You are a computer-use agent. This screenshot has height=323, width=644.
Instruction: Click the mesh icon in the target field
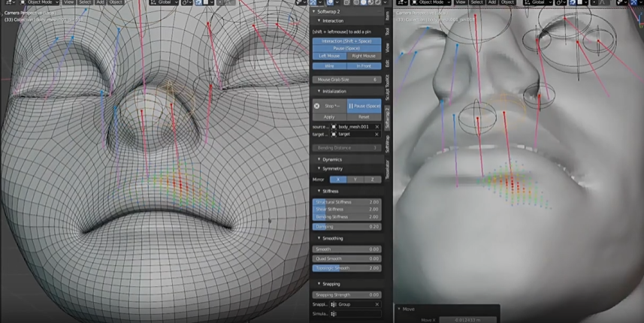point(334,134)
